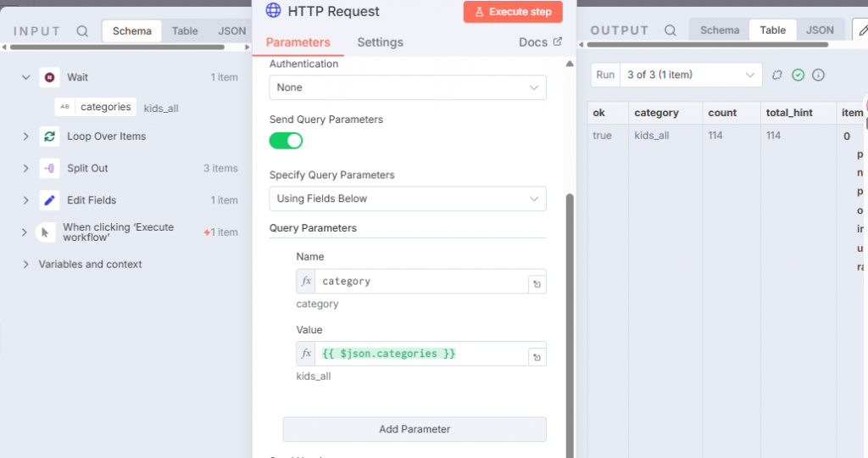Collapse the Wait node tree

click(x=26, y=77)
